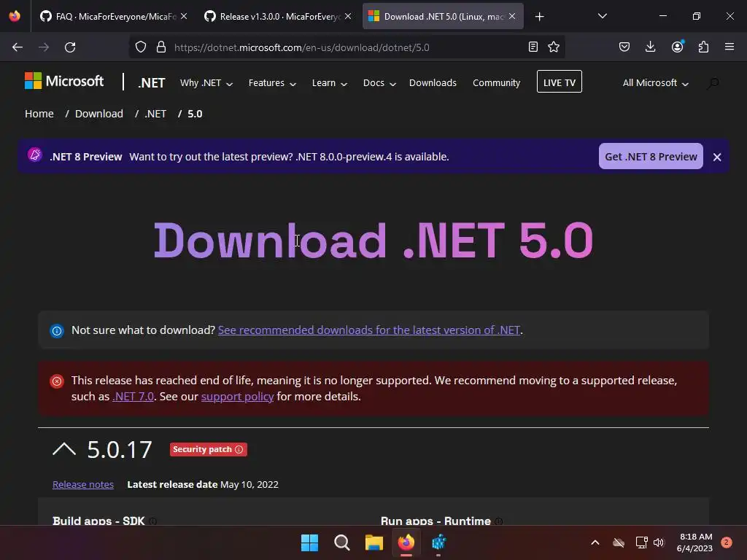The image size is (747, 560).
Task: Click the Microsoft logo
Action: pyautogui.click(x=64, y=82)
